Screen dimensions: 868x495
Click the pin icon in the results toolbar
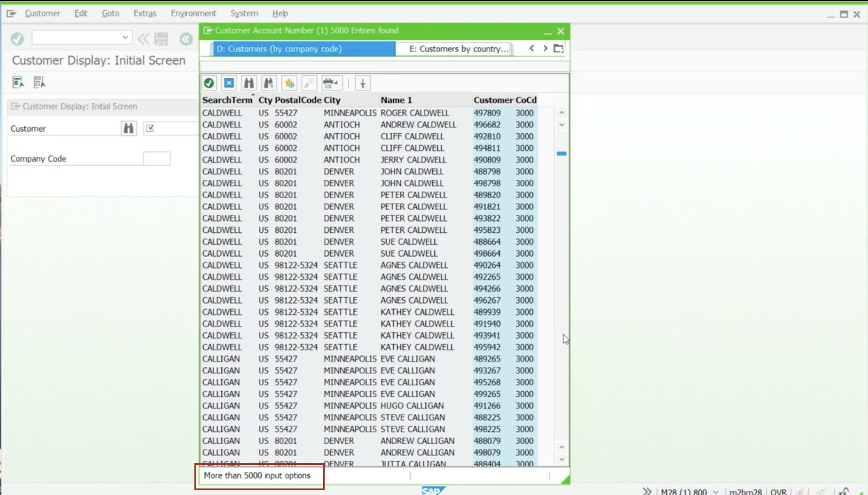(363, 83)
